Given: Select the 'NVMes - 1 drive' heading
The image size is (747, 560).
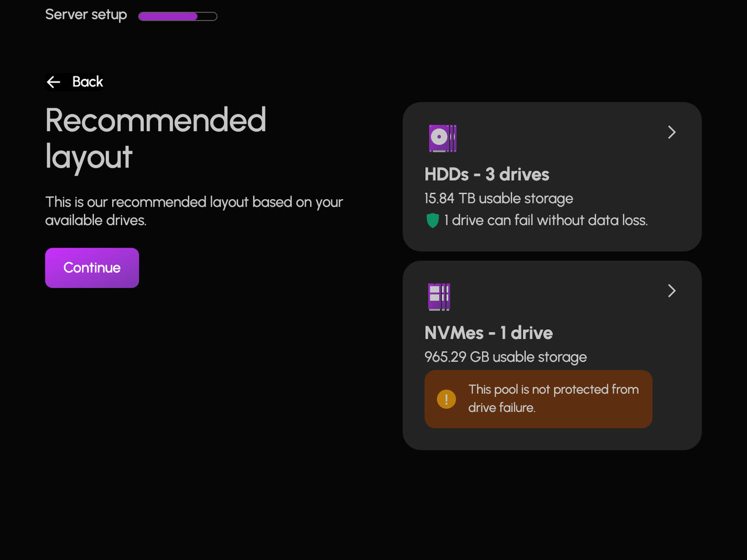Looking at the screenshot, I should click(x=489, y=333).
